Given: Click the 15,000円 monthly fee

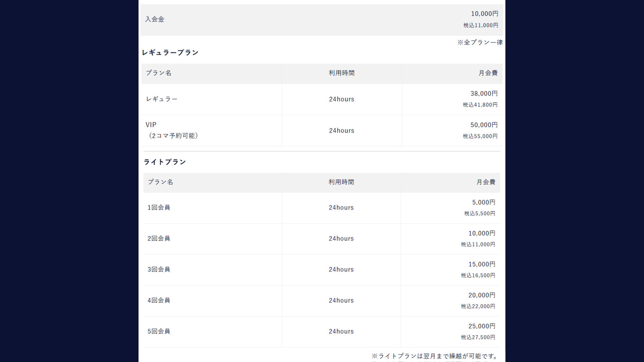Looking at the screenshot, I should click(482, 264).
